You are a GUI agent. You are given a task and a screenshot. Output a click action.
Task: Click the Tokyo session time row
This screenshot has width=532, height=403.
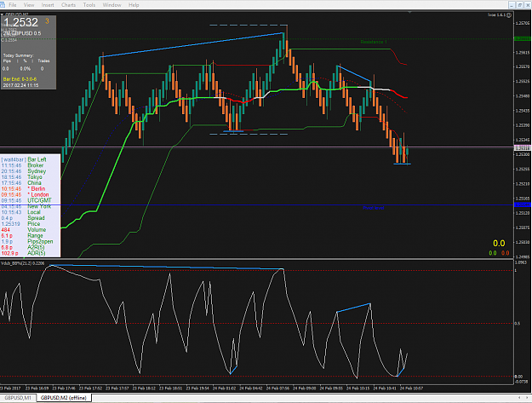click(x=22, y=177)
